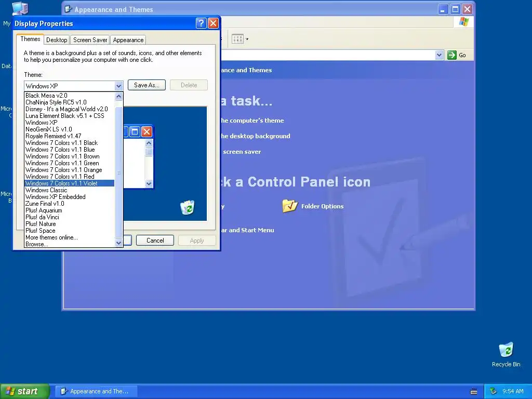Screen dimensions: 532x399
Task: Open the Views button dropdown arrow
Action: (x=247, y=39)
